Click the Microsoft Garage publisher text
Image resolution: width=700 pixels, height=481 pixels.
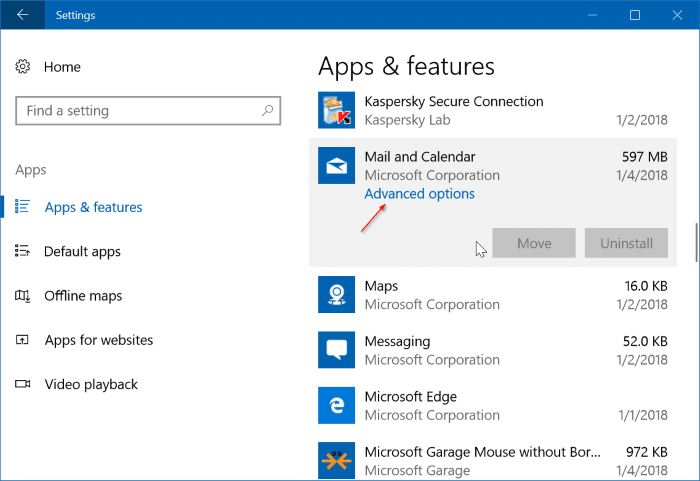coord(417,470)
